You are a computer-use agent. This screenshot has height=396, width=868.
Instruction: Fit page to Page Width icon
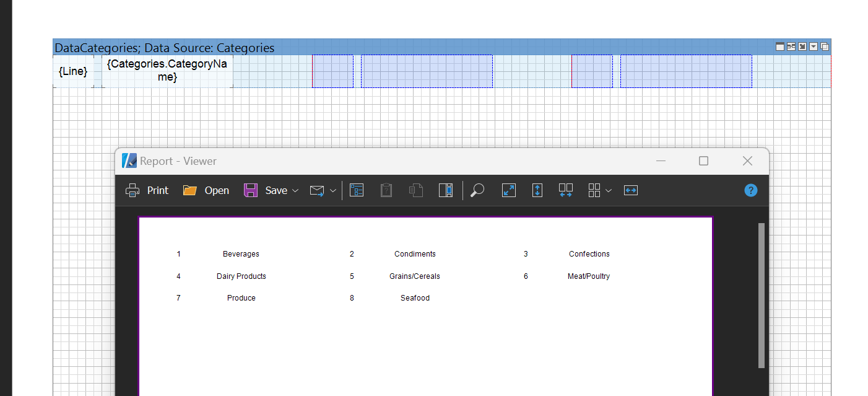631,190
